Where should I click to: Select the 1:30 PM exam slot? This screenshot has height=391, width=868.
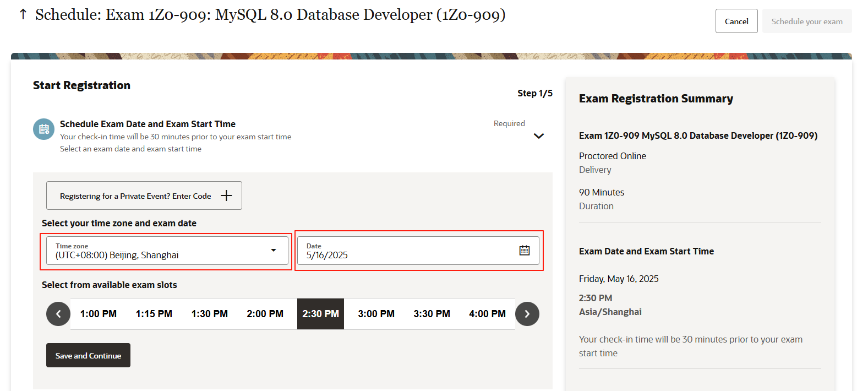point(210,314)
